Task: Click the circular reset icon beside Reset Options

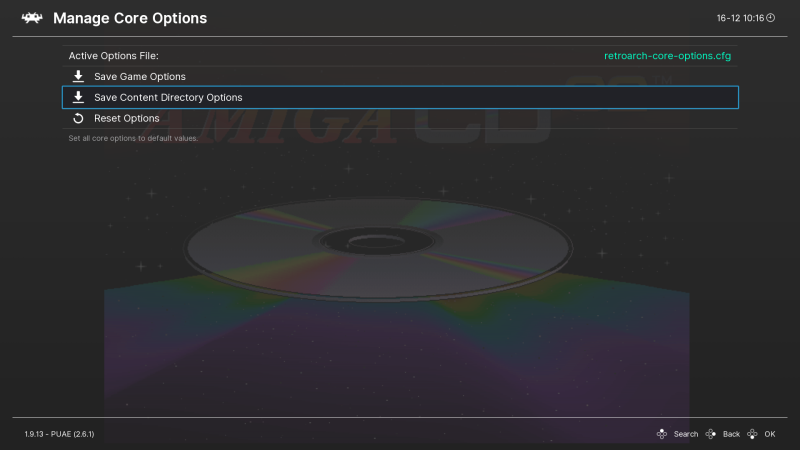Action: [x=78, y=118]
